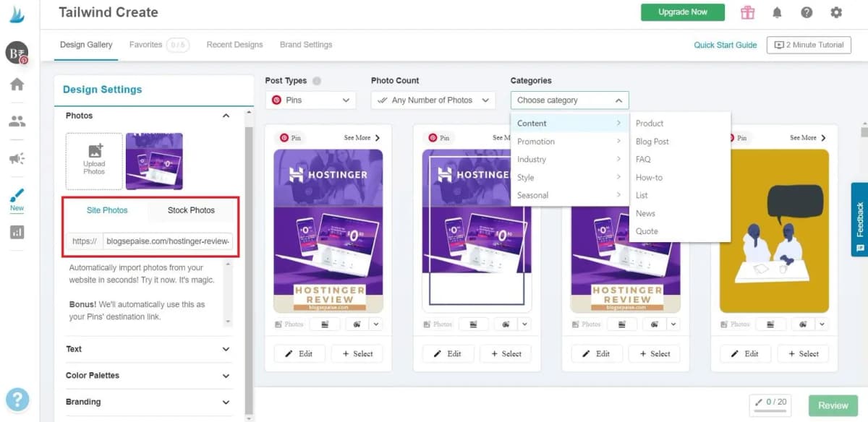Open settings gear icon in header
The height and width of the screenshot is (422, 868).
pyautogui.click(x=836, y=12)
